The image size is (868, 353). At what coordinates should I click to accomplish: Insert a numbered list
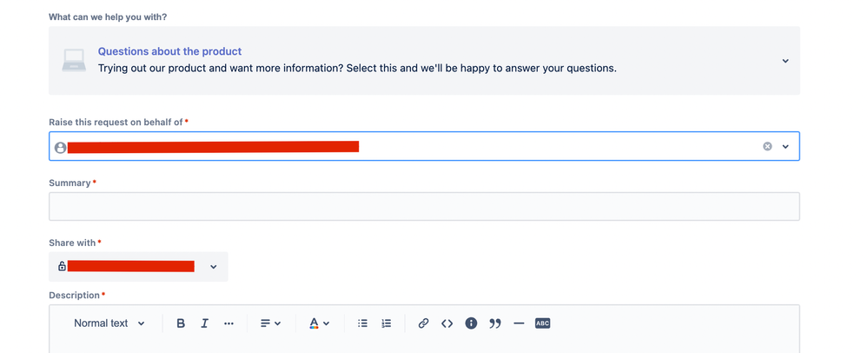tap(387, 323)
